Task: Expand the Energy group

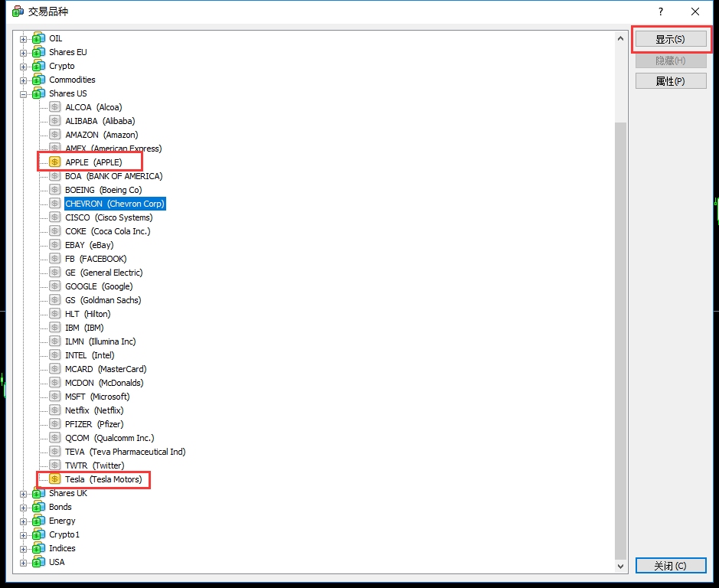Action: point(24,522)
